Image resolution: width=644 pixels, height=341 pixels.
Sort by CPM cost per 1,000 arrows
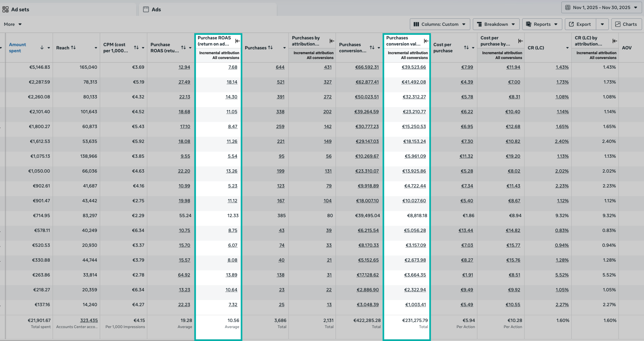click(136, 47)
